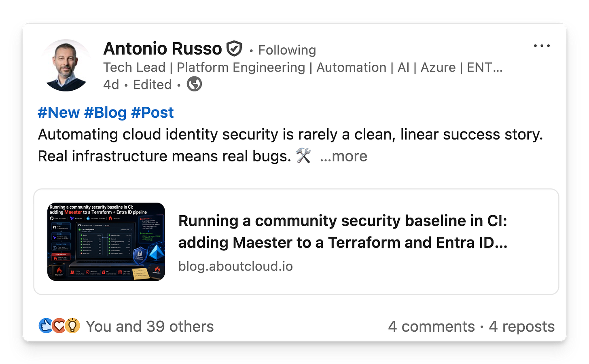Open the three-dots post options menu
The height and width of the screenshot is (364, 589).
[542, 46]
